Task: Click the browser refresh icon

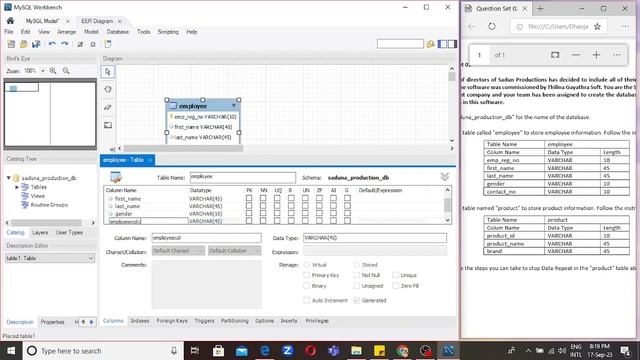Action: click(x=492, y=27)
